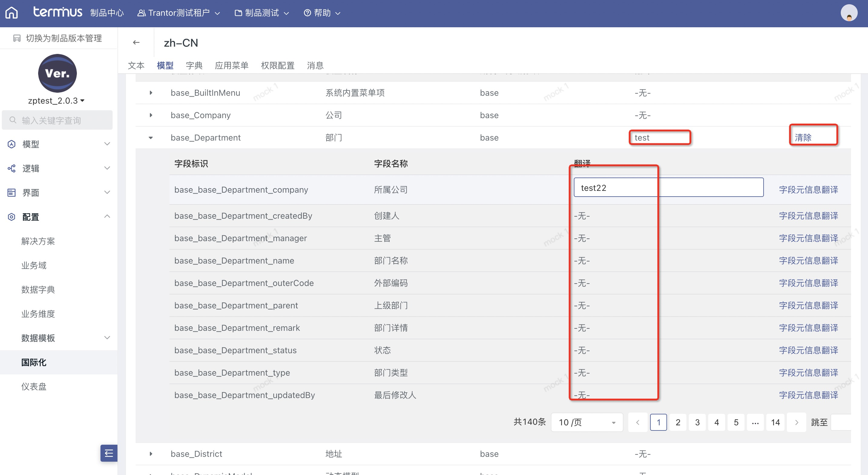The width and height of the screenshot is (868, 475).
Task: Open the zptest_2.0.3 version dropdown
Action: click(56, 101)
